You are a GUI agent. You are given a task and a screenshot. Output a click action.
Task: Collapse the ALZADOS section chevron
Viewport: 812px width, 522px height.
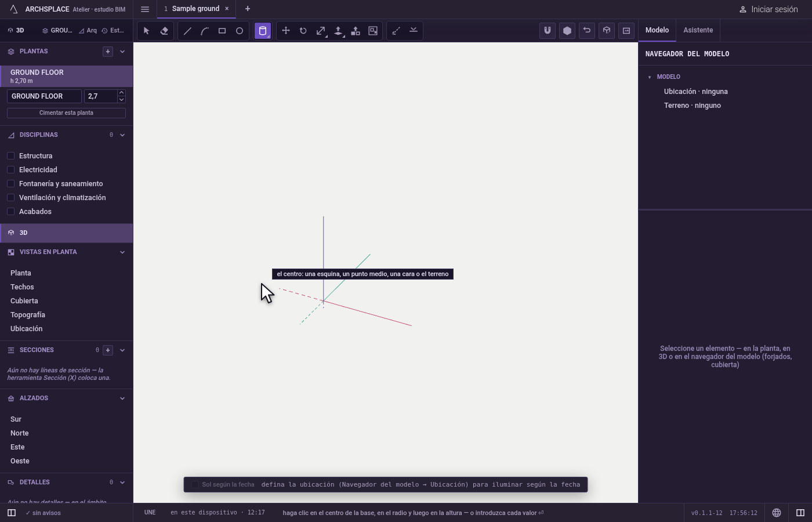pyautogui.click(x=122, y=398)
